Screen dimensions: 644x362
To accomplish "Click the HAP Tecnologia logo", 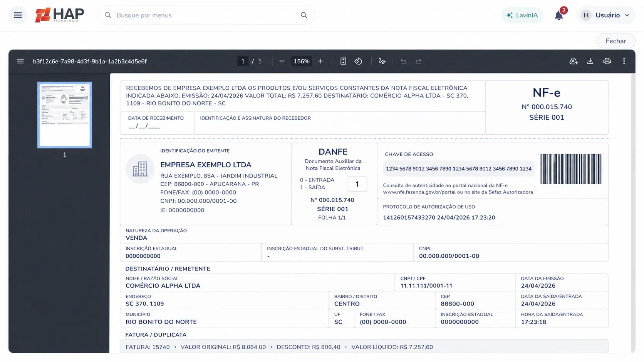I will pyautogui.click(x=59, y=15).
